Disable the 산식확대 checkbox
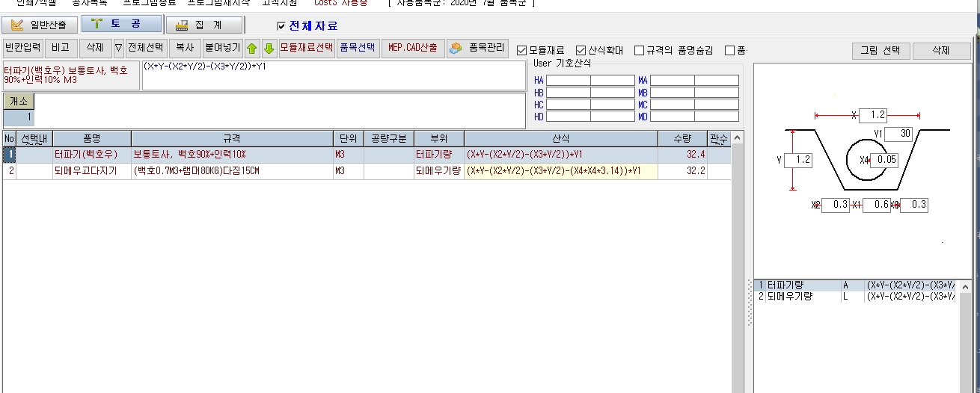This screenshot has width=980, height=393. 581,51
